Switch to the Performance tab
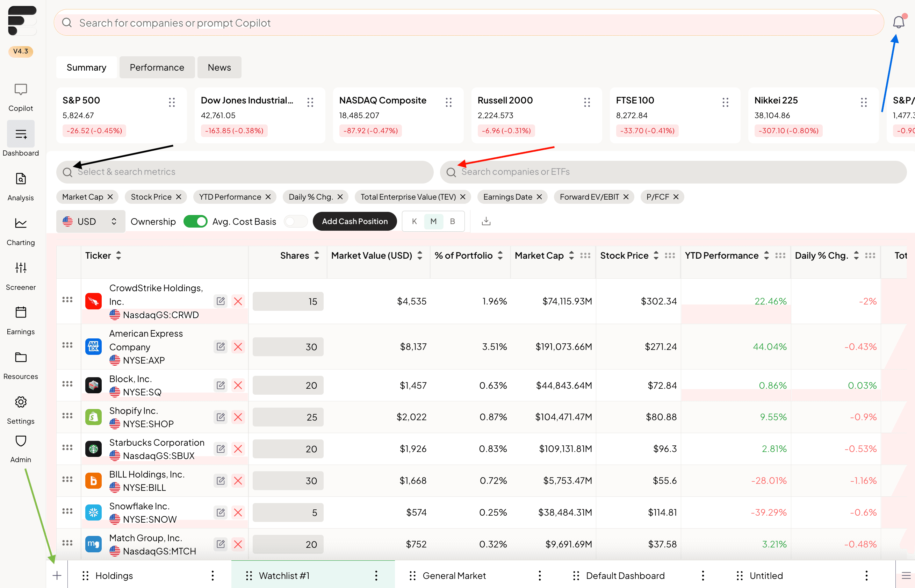The image size is (915, 588). (x=157, y=67)
